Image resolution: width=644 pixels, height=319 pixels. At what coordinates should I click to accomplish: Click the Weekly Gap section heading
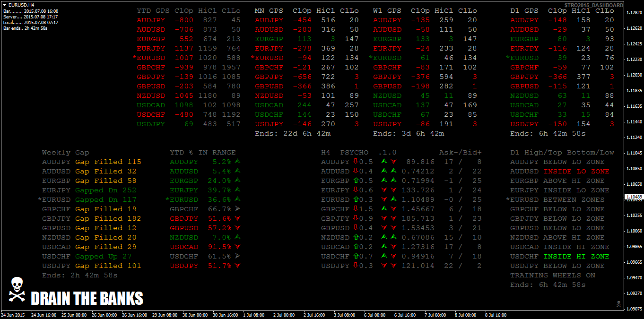pos(66,152)
